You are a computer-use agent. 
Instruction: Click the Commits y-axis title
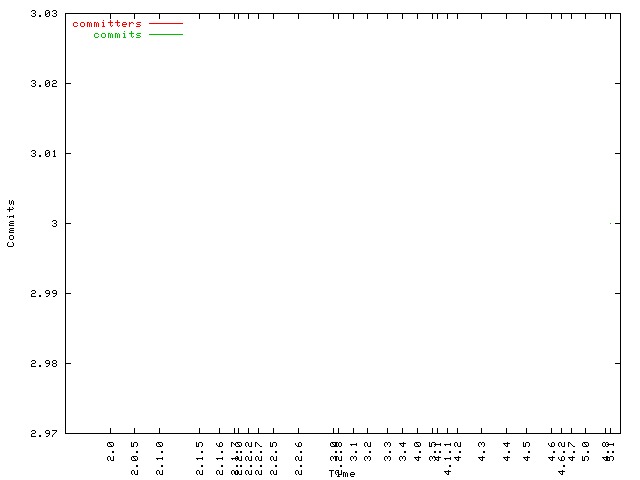[x=12, y=223]
